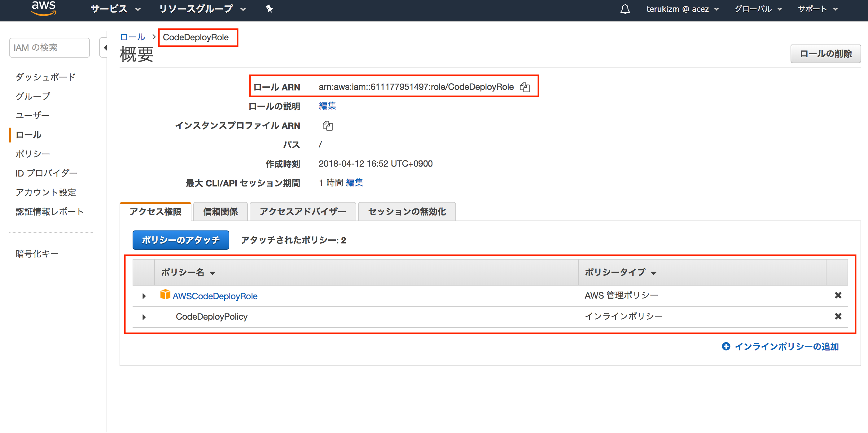Image resolution: width=868 pixels, height=433 pixels.
Task: Edit the role description via 編集 link
Action: pyautogui.click(x=327, y=106)
